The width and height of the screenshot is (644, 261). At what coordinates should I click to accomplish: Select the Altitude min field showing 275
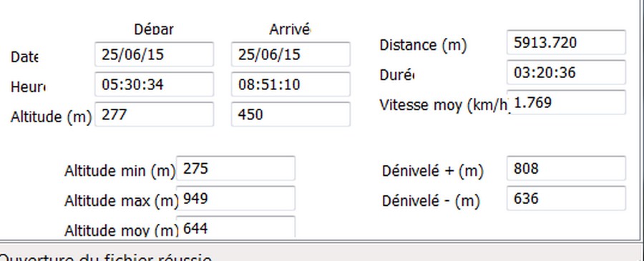click(x=235, y=168)
